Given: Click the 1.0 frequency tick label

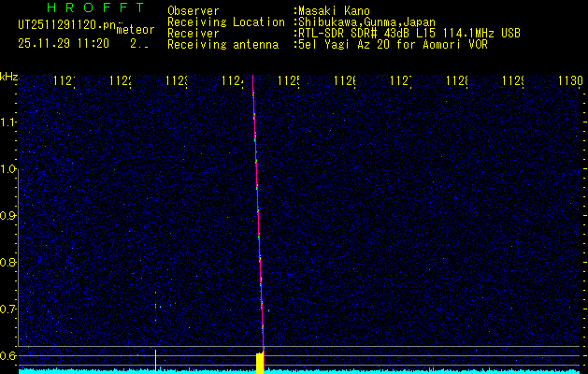Looking at the screenshot, I should pyautogui.click(x=8, y=169).
